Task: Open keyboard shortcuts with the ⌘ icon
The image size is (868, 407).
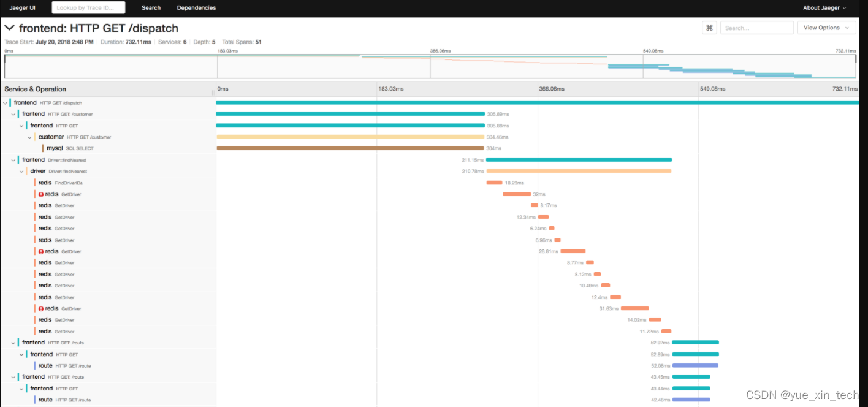Action: point(709,28)
